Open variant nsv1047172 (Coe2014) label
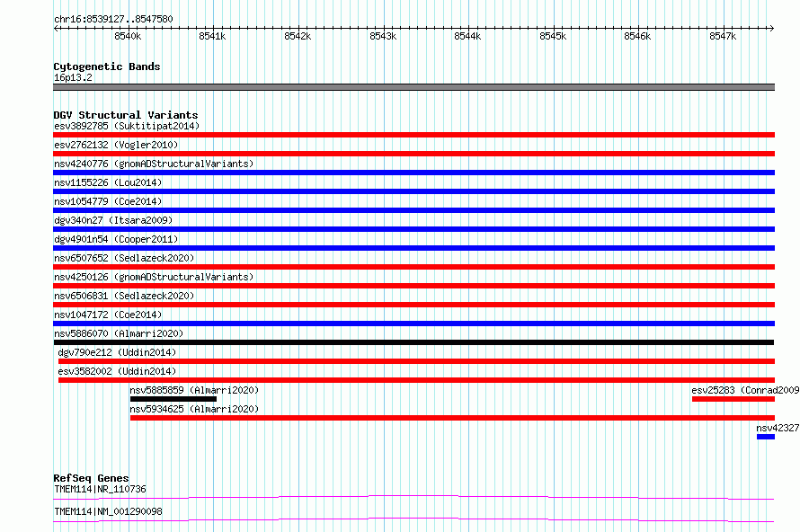 [x=108, y=315]
